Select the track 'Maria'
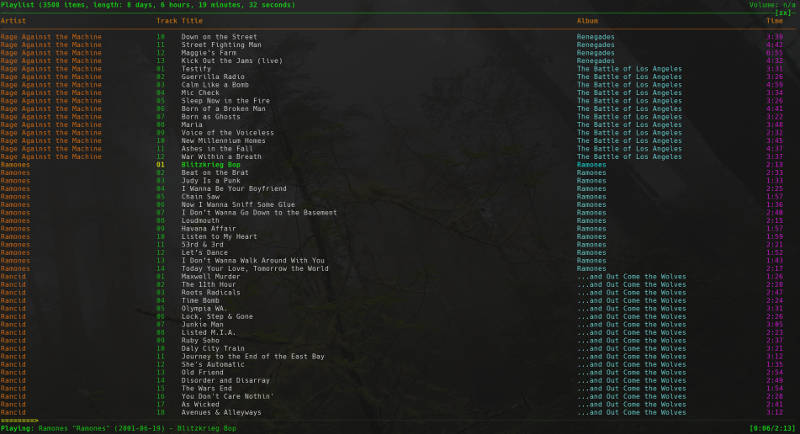This screenshot has height=434, width=800. 192,124
